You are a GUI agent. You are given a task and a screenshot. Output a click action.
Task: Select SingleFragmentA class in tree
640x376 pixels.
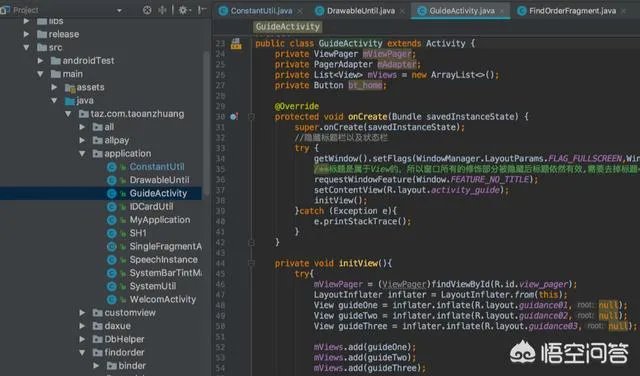click(165, 246)
